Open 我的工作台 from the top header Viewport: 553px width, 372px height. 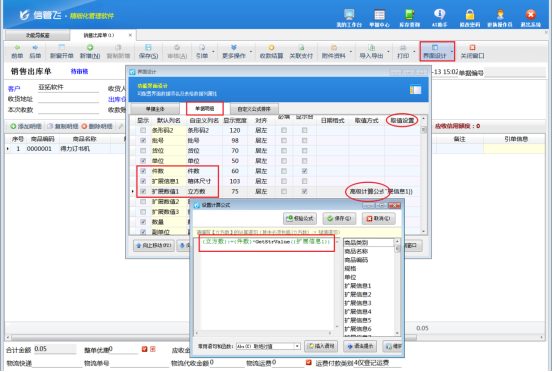[349, 18]
